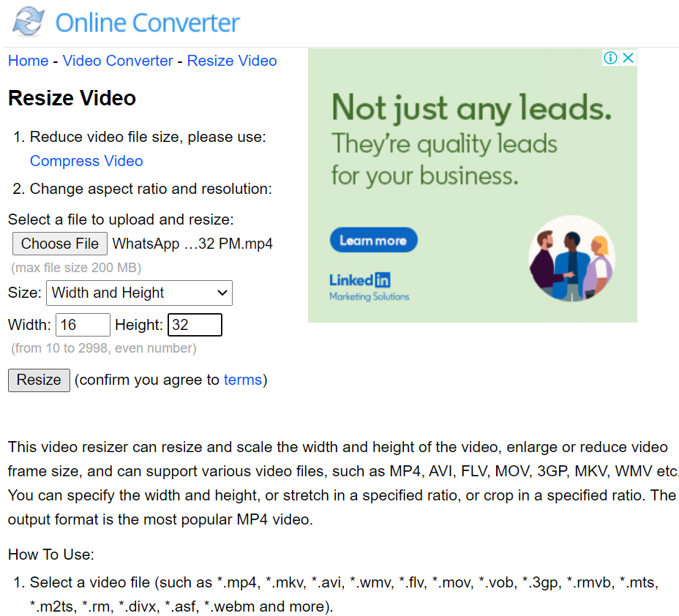Open the Resize Video breadcrumb link
Image resolution: width=679 pixels, height=616 pixels.
click(x=232, y=61)
